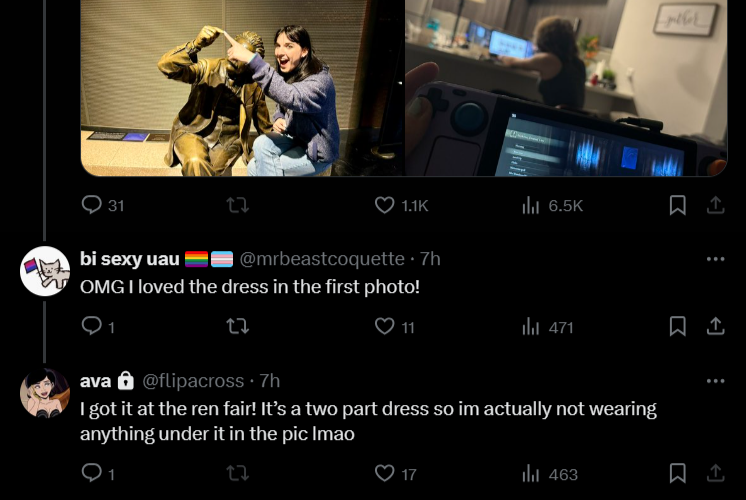Like bi sexy uau's reply
Screen dimensions: 746x500
(394, 327)
